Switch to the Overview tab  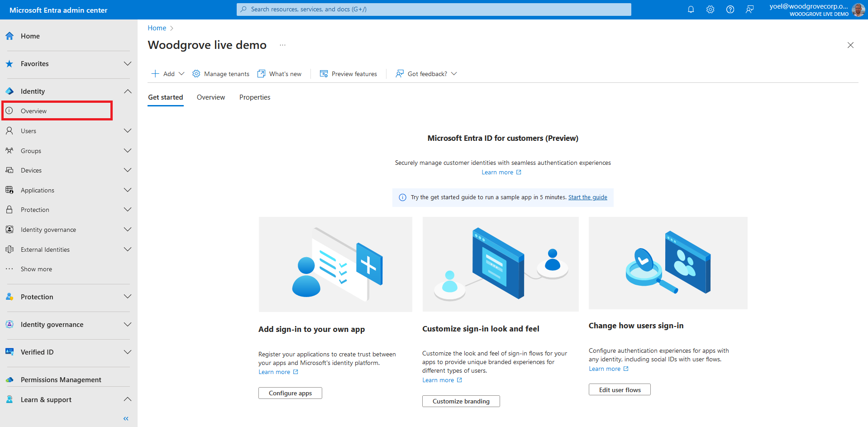[211, 97]
